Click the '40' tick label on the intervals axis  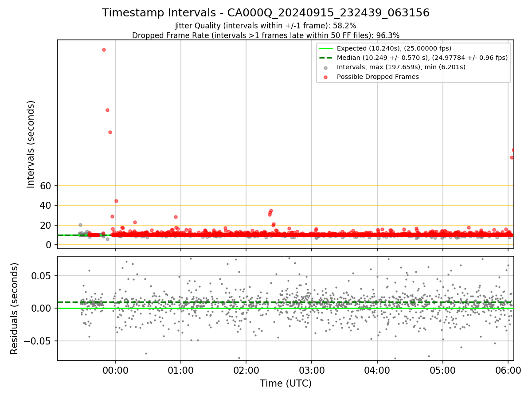(47, 205)
